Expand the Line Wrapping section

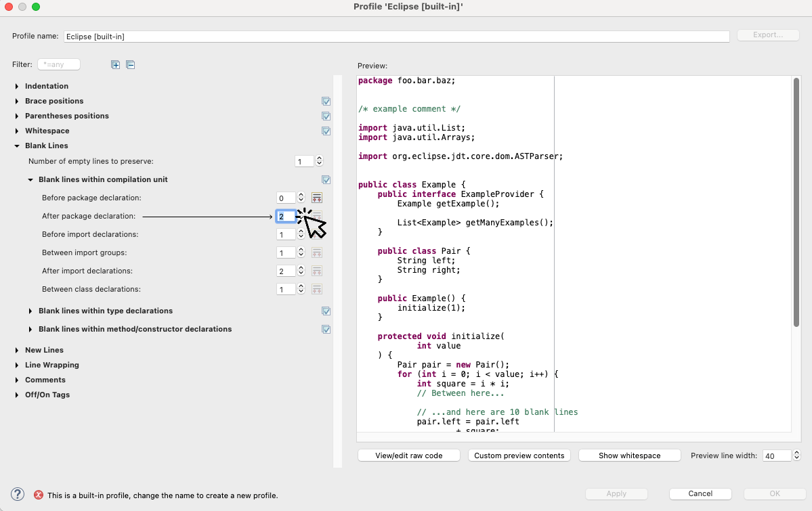(17, 365)
